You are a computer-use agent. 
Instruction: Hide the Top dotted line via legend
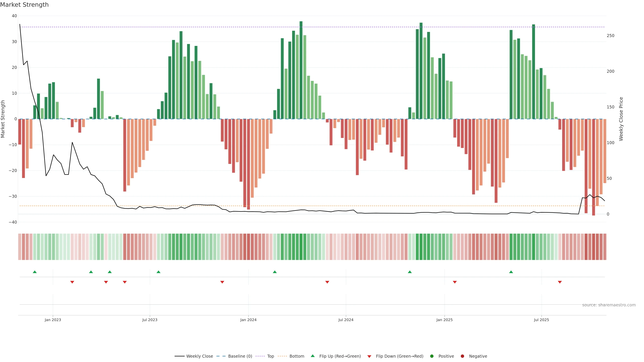(x=270, y=356)
